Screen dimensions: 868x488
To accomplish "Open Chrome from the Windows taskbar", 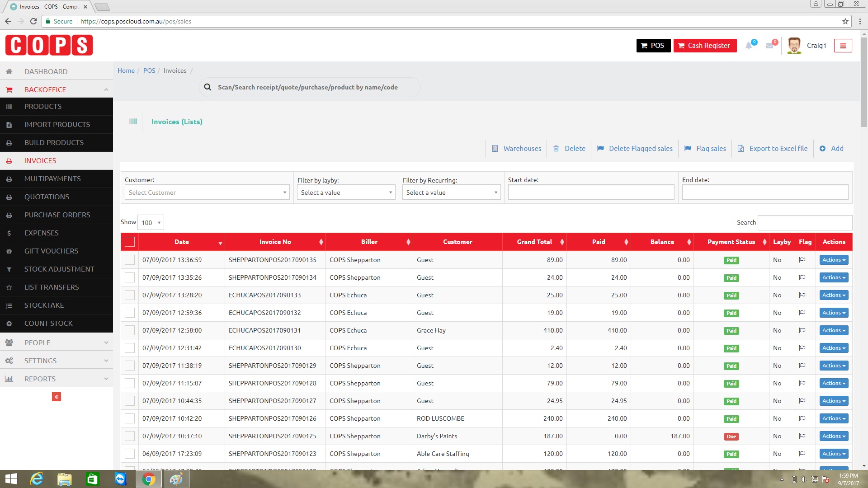I will pyautogui.click(x=148, y=479).
